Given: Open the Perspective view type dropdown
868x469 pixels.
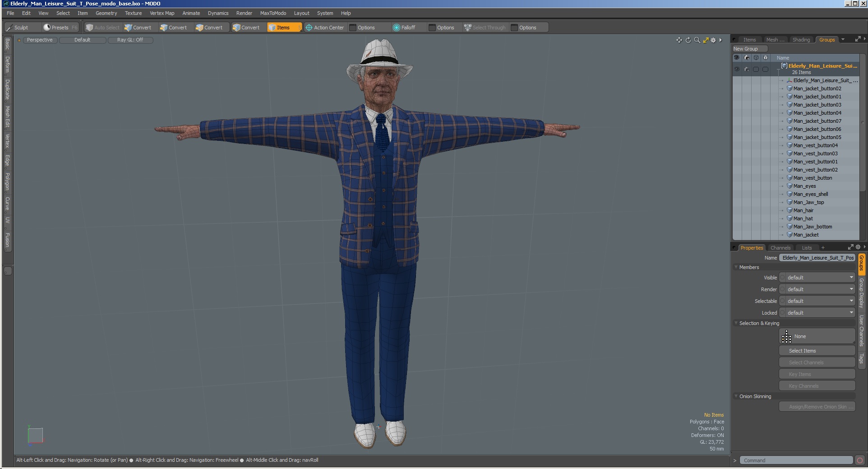Looking at the screenshot, I should (40, 40).
